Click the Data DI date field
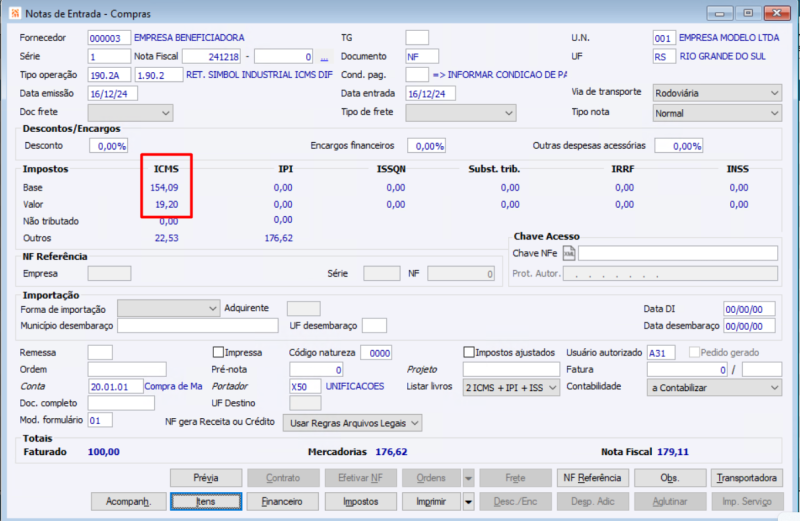 click(749, 309)
